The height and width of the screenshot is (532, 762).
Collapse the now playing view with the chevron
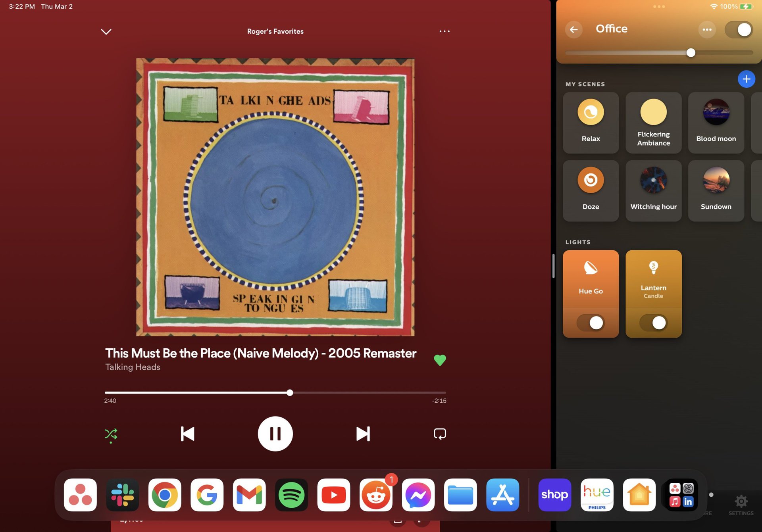click(x=106, y=31)
